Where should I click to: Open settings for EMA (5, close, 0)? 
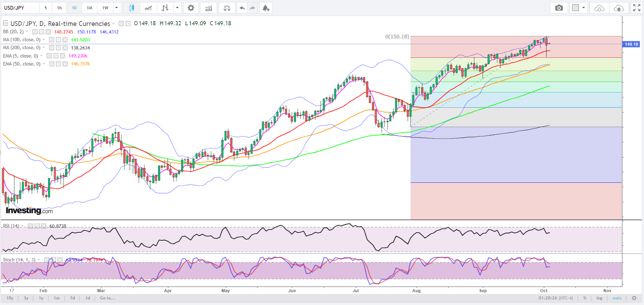[x=56, y=56]
